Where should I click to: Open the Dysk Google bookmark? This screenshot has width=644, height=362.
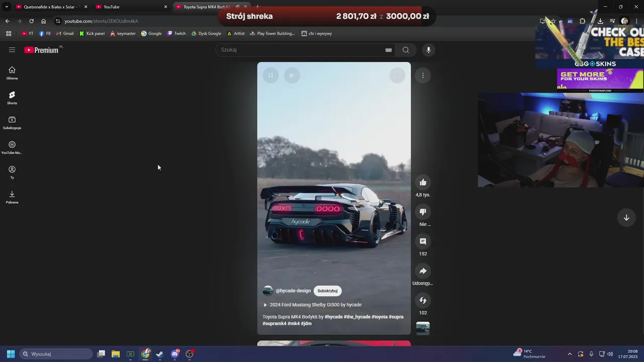[x=206, y=34]
